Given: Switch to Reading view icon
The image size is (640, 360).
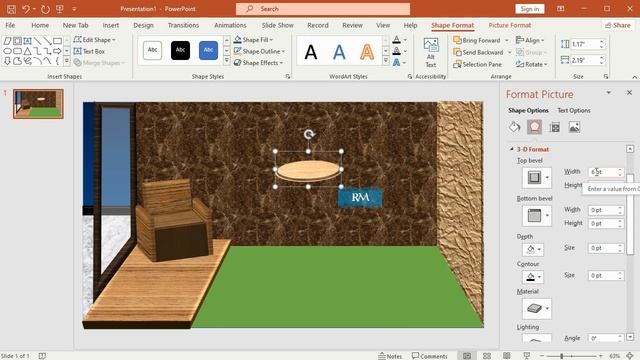Looking at the screenshot, I should pos(507,356).
